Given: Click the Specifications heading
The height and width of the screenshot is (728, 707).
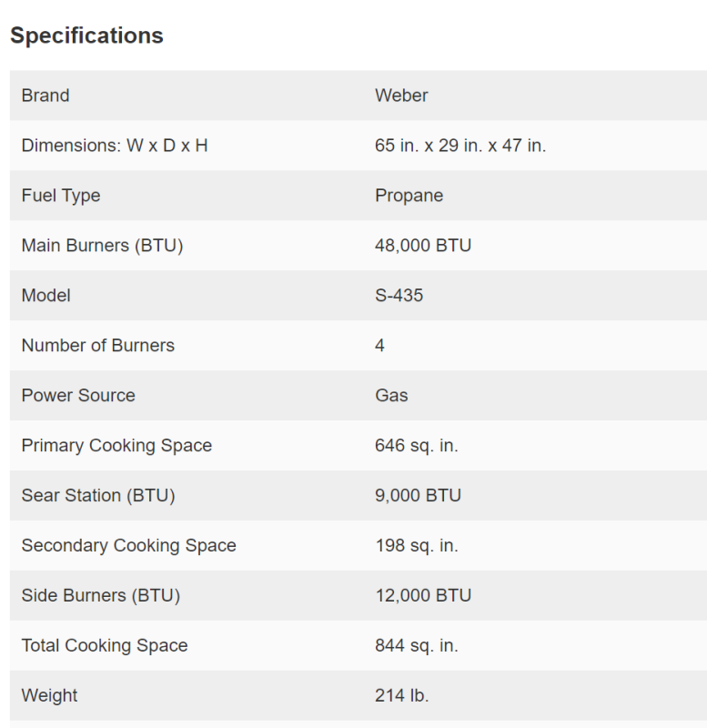Looking at the screenshot, I should point(86,35).
